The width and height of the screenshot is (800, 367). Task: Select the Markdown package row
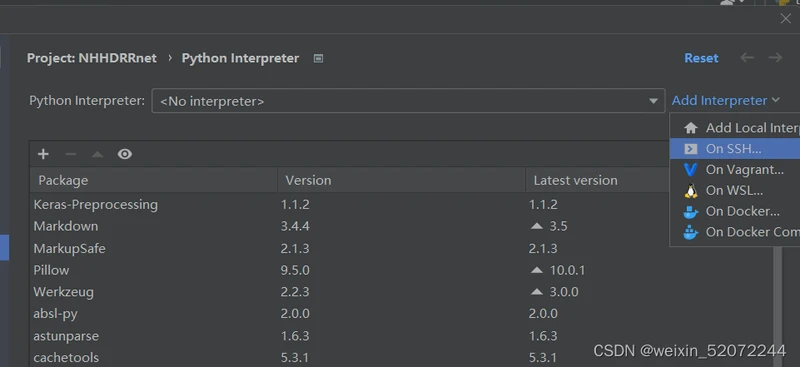click(x=401, y=226)
